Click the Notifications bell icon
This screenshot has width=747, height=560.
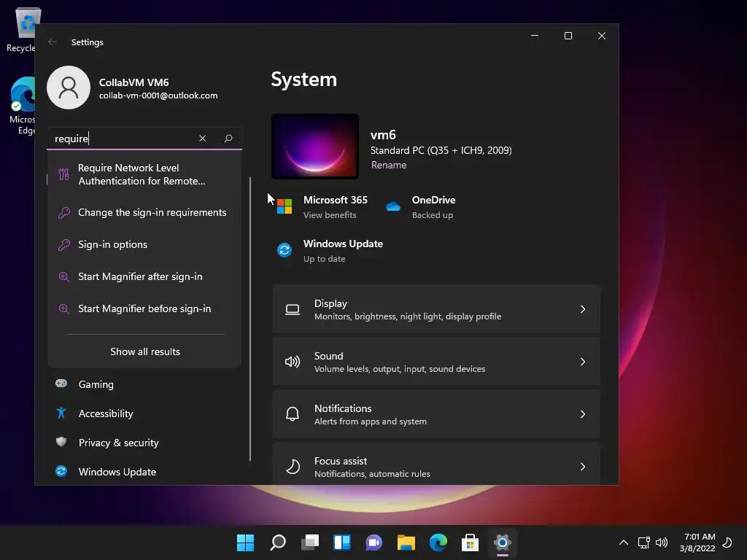tap(293, 414)
